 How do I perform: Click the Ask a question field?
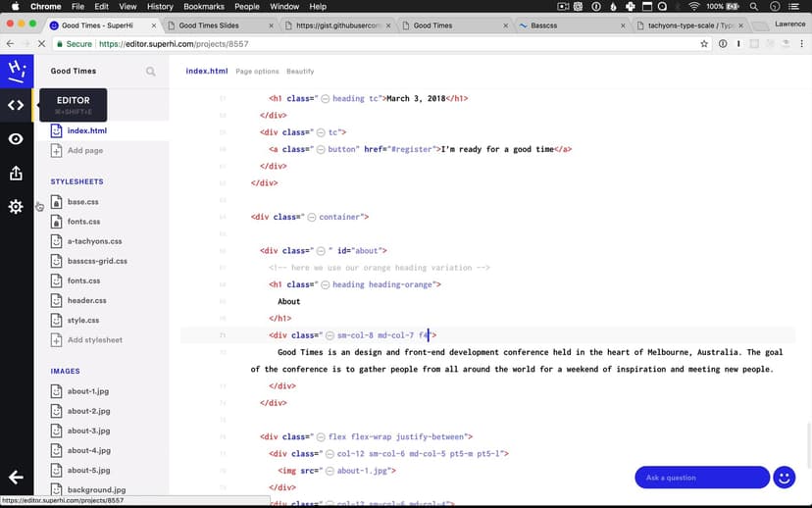(x=701, y=478)
